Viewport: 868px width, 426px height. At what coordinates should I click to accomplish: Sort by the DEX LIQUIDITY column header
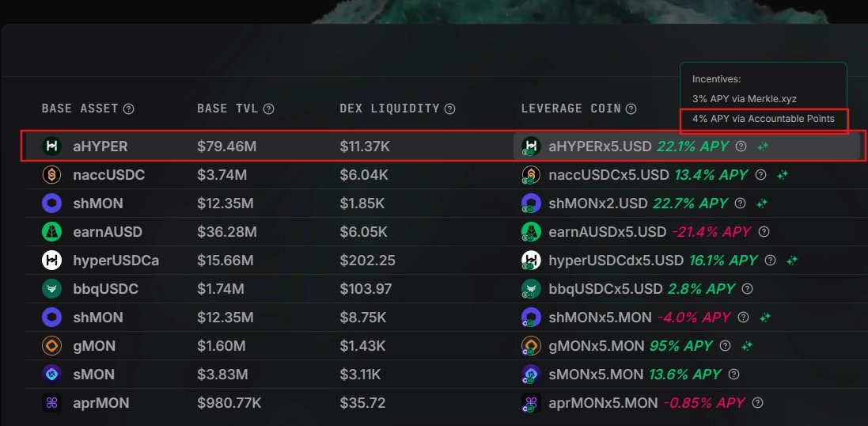tap(390, 108)
